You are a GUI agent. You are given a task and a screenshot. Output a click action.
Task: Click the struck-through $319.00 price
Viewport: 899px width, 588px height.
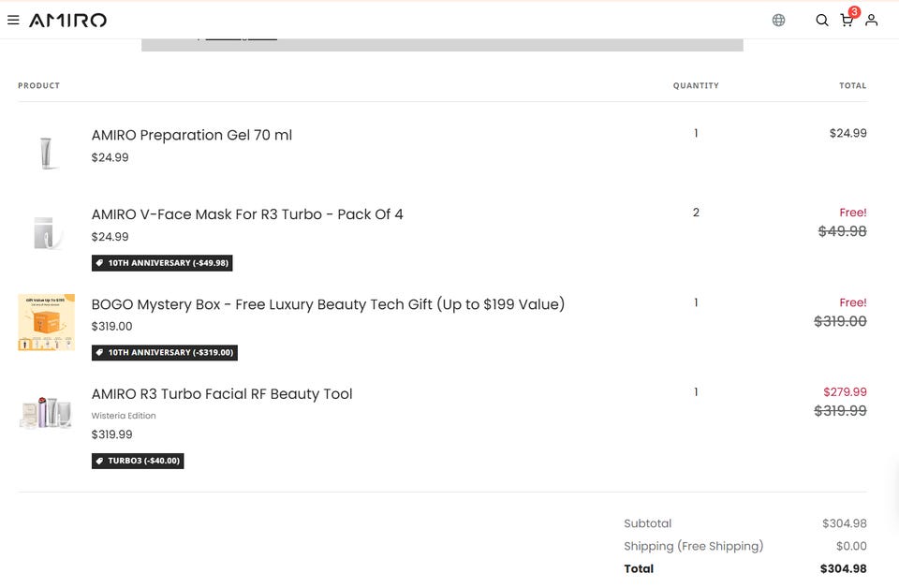[x=841, y=321]
